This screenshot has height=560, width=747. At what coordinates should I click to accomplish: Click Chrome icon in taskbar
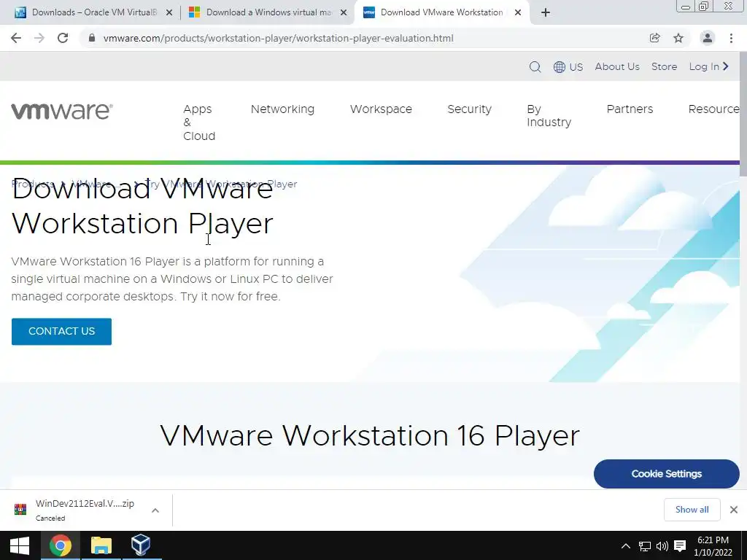(60, 545)
